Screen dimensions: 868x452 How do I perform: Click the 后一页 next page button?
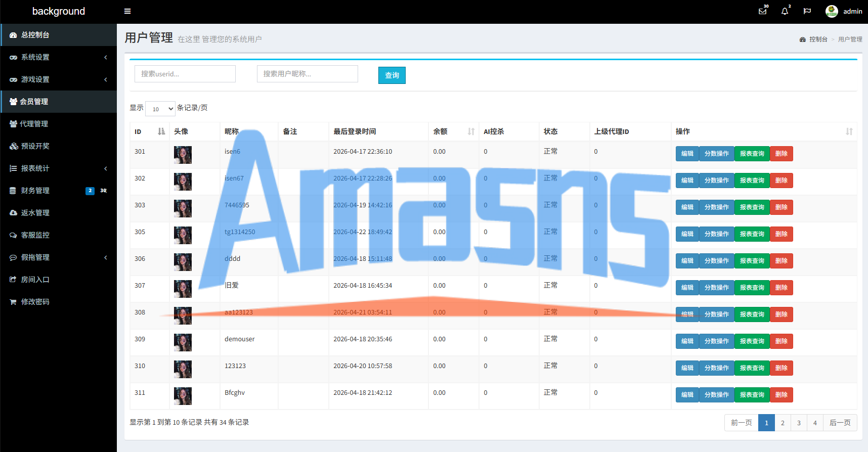tap(840, 423)
